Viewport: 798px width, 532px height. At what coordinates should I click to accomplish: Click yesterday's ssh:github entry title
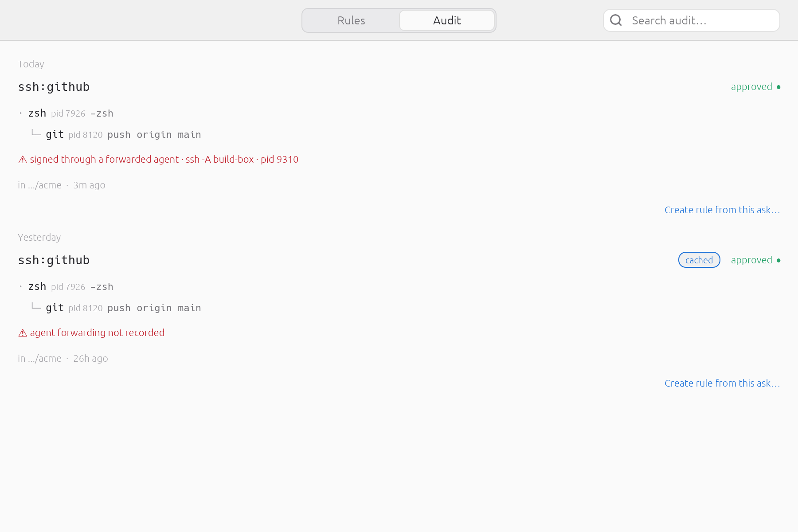point(54,260)
